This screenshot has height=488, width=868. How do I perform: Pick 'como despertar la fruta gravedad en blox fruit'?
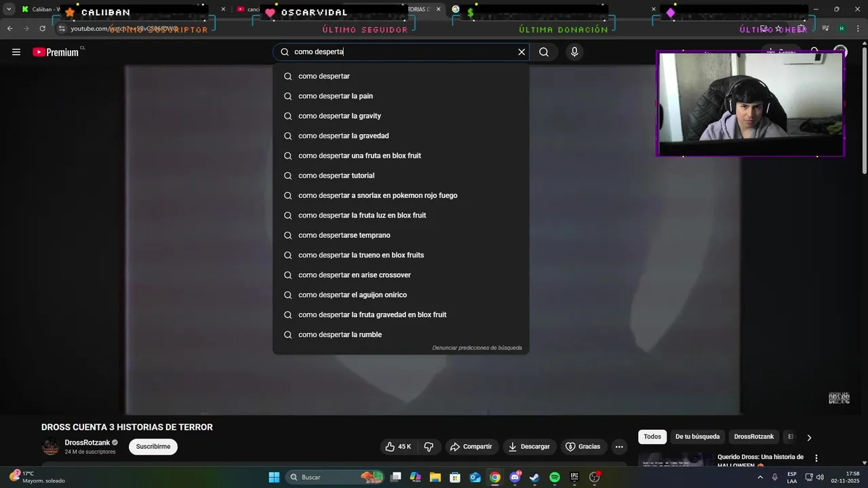point(401,314)
